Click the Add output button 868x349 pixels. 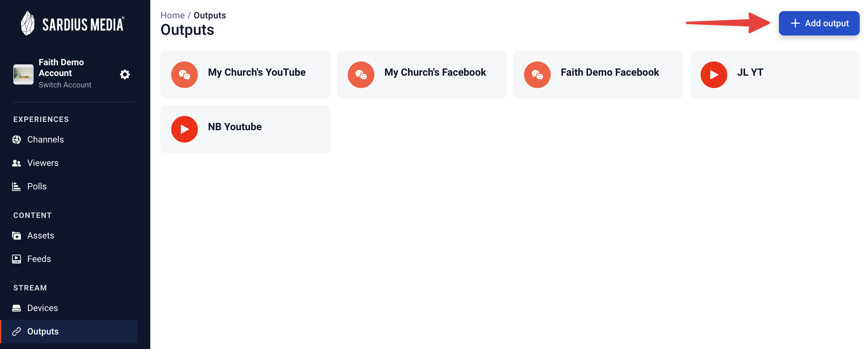pyautogui.click(x=819, y=23)
